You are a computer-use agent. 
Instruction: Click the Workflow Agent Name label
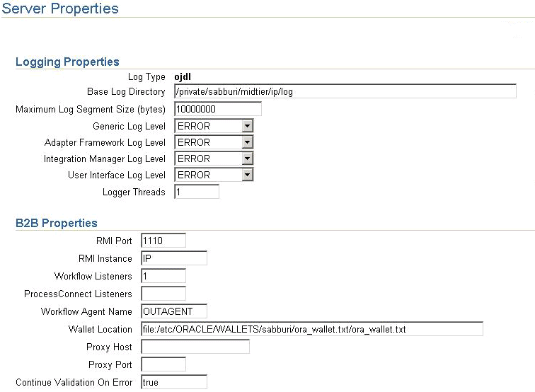[86, 311]
